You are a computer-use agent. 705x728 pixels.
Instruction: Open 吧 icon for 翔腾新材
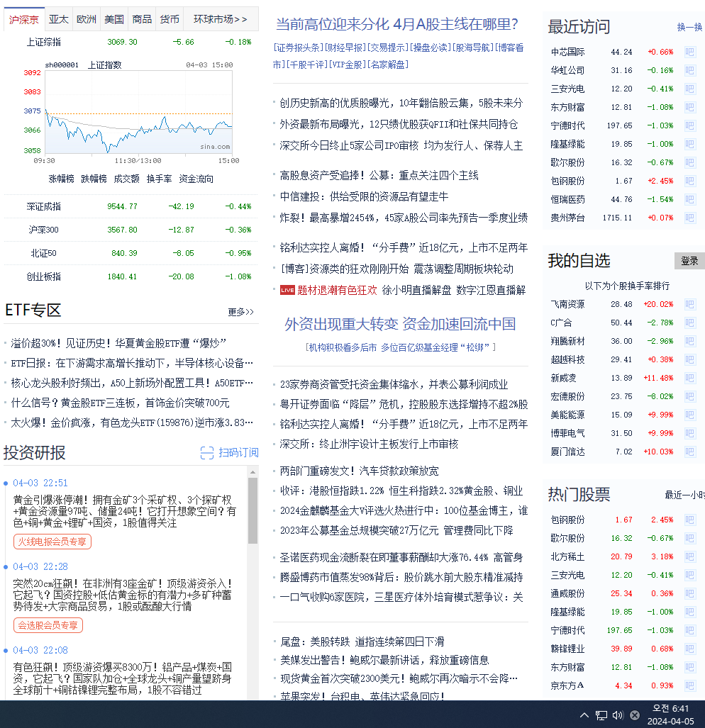689,341
